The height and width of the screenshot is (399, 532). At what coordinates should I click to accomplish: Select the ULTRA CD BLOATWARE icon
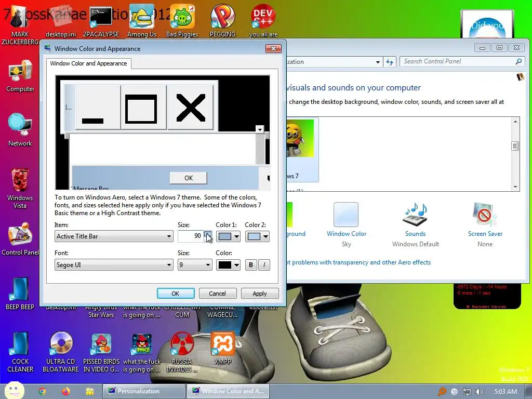[x=61, y=352]
